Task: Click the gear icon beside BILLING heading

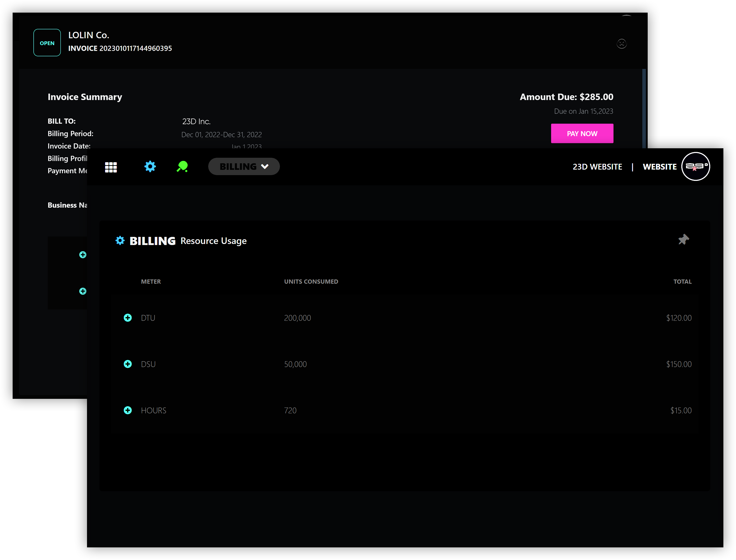Action: 120,241
